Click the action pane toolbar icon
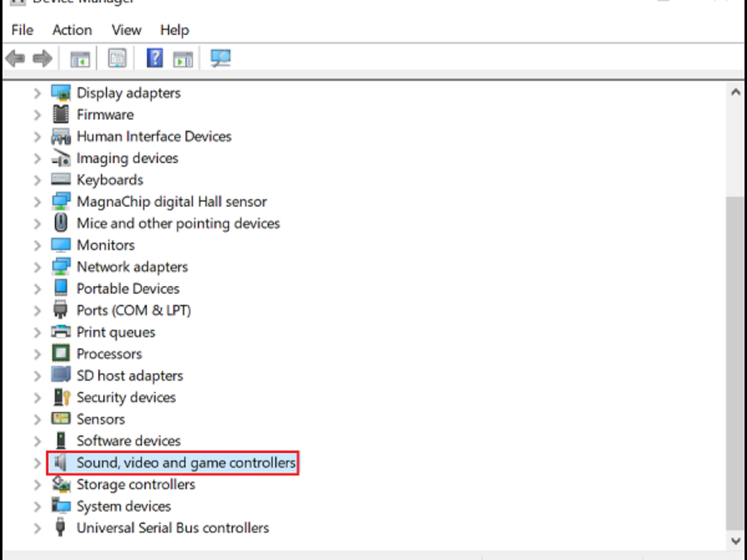The height and width of the screenshot is (560, 747). click(182, 59)
